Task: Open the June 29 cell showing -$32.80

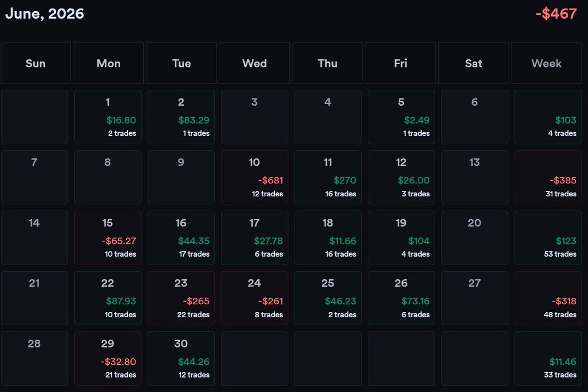Action: point(108,359)
